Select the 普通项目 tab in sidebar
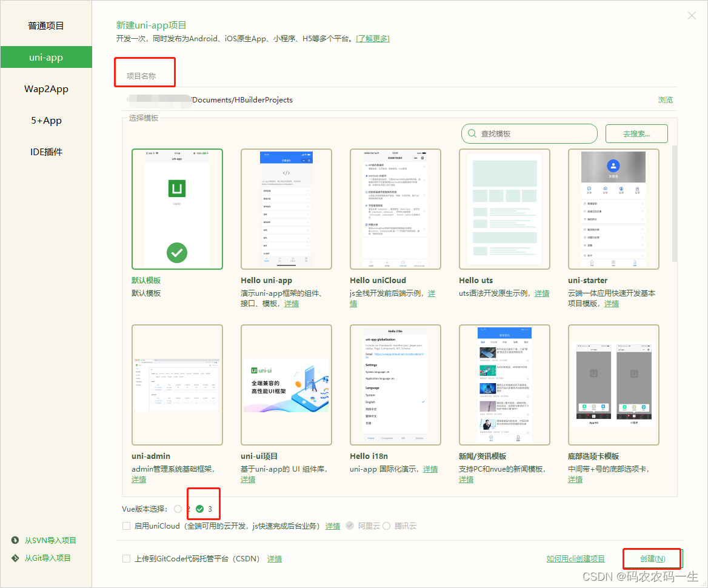Viewport: 708px width, 588px height. tap(46, 25)
